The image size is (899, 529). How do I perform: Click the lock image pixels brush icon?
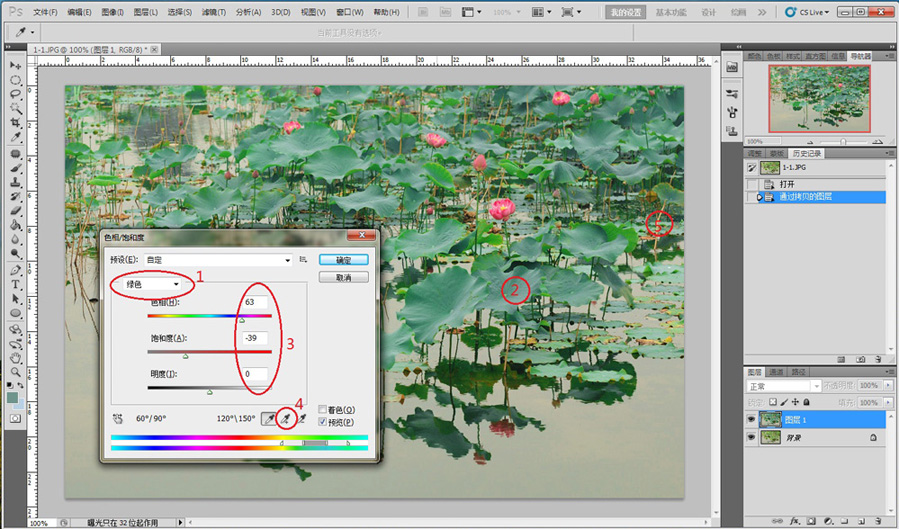[784, 402]
